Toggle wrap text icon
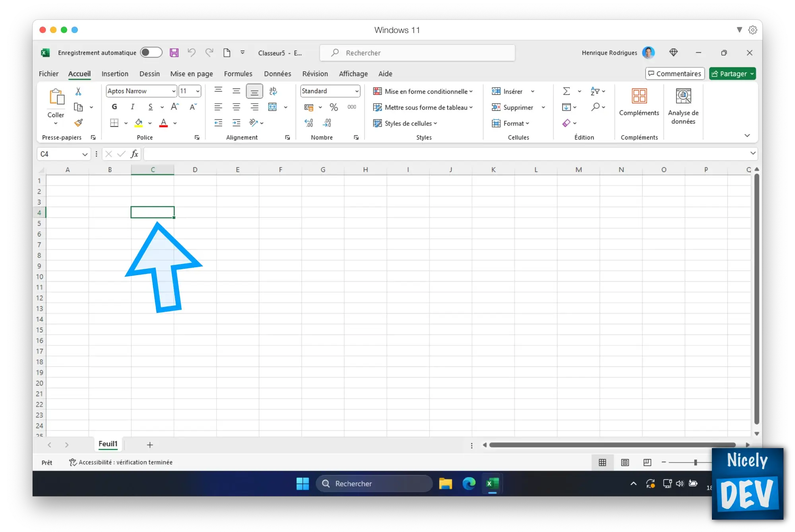Image resolution: width=795 pixels, height=532 pixels. 273,91
